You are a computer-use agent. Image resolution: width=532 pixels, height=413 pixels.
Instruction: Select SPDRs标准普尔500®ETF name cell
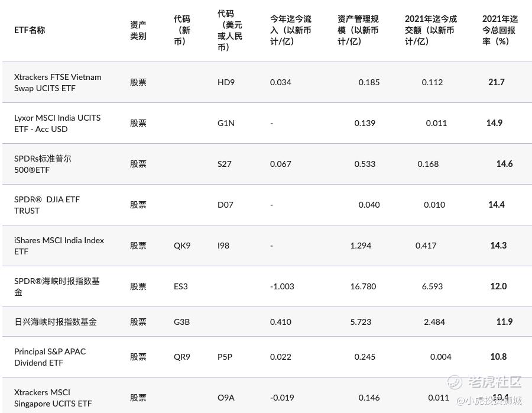coord(43,164)
